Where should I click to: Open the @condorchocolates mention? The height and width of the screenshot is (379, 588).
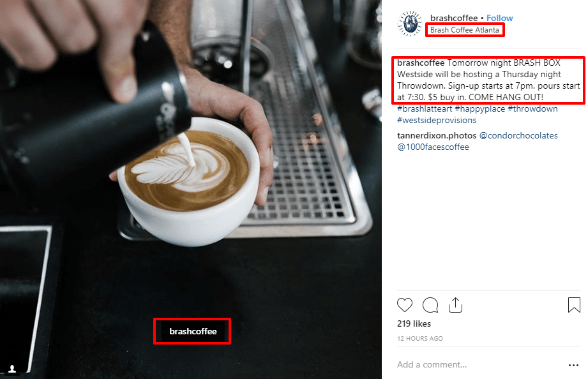518,136
